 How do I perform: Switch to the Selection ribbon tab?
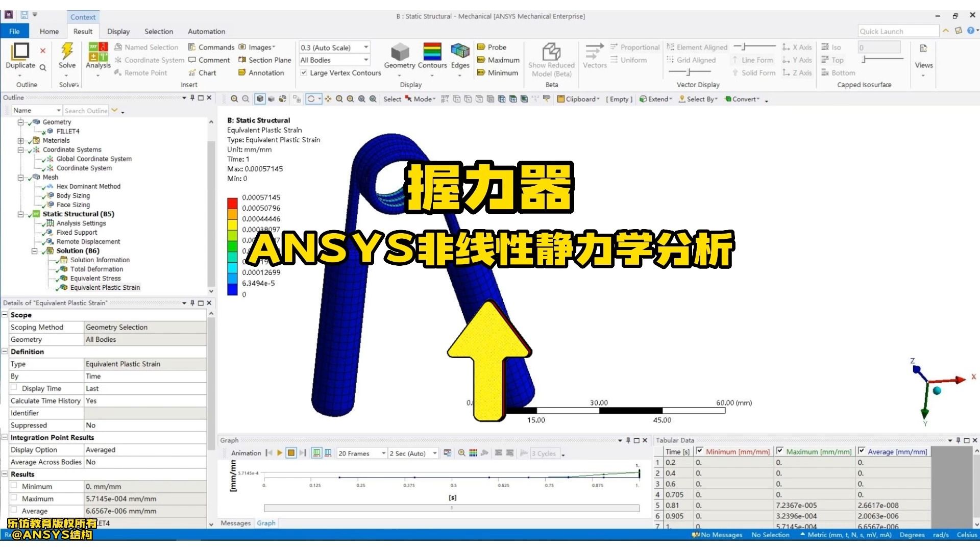tap(159, 31)
